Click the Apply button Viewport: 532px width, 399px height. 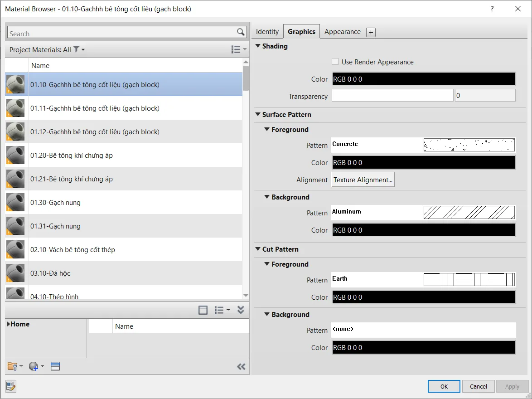click(x=512, y=386)
